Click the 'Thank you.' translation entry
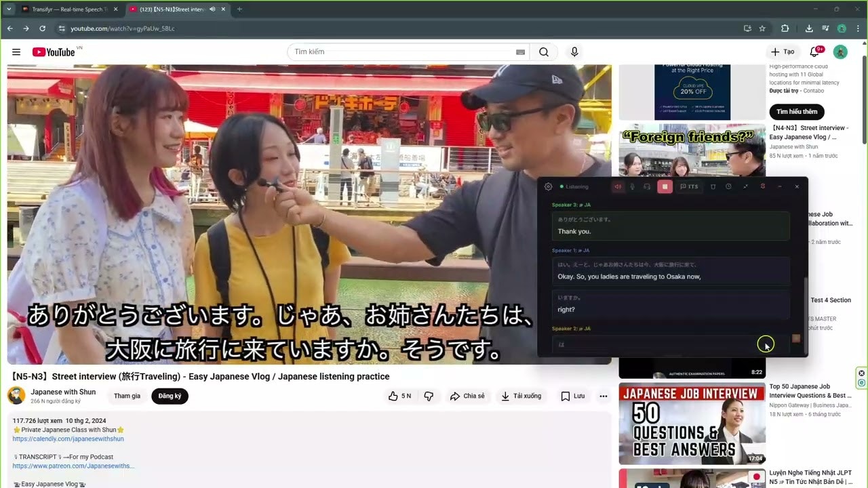Screen dimensions: 868x488 [x=671, y=226]
